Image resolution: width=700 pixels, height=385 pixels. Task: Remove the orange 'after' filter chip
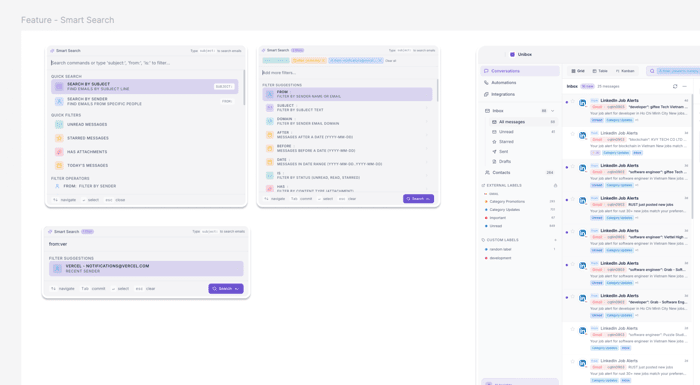point(324,60)
